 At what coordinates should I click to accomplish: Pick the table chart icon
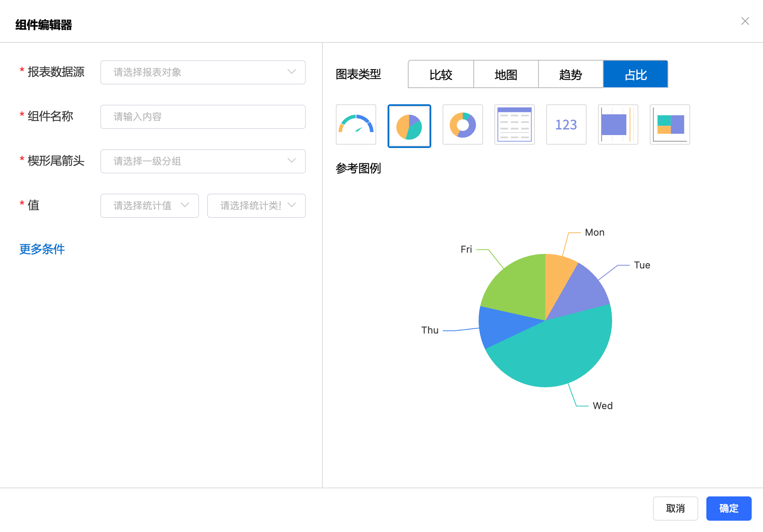coord(514,125)
